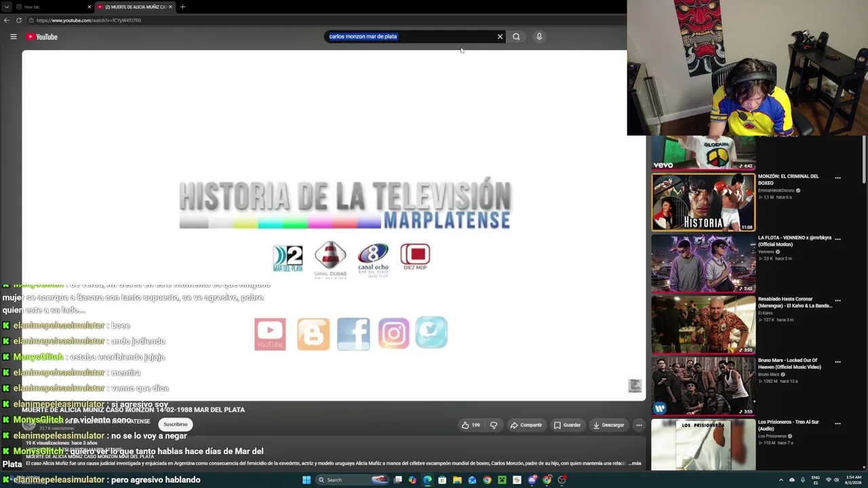The height and width of the screenshot is (488, 868).
Task: Launch Google Chrome from the taskbar
Action: (x=487, y=480)
